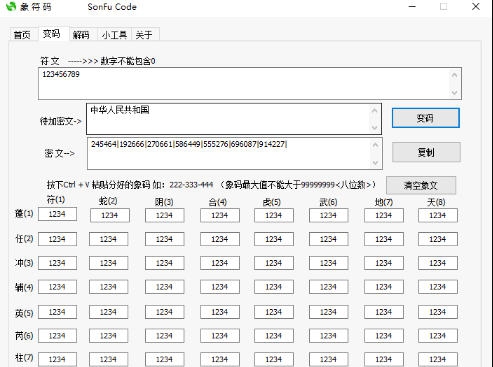Viewport: 493px width, 367px height.
Task: Click the 冲(3) row, 地(7) column cell
Action: pos(384,263)
